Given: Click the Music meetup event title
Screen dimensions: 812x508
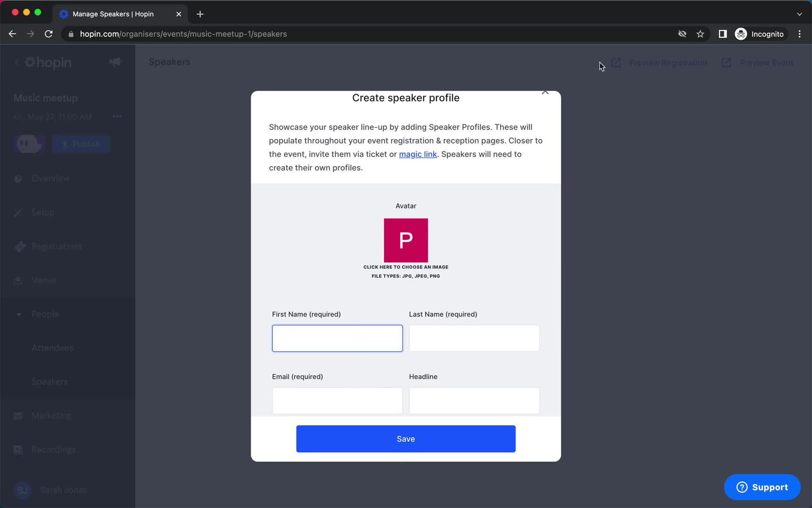Looking at the screenshot, I should 46,98.
